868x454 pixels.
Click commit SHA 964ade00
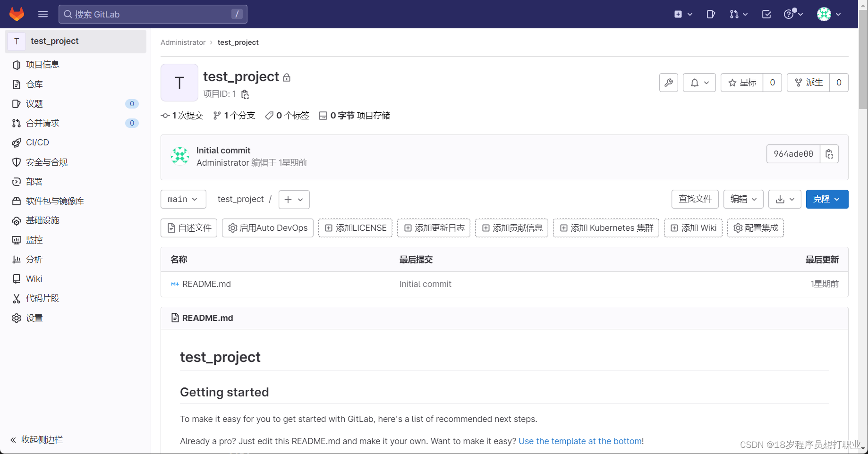coord(793,154)
